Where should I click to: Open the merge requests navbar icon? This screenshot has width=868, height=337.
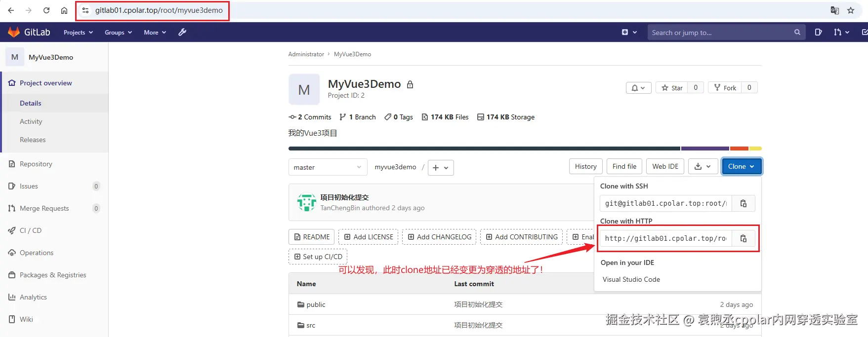[841, 32]
